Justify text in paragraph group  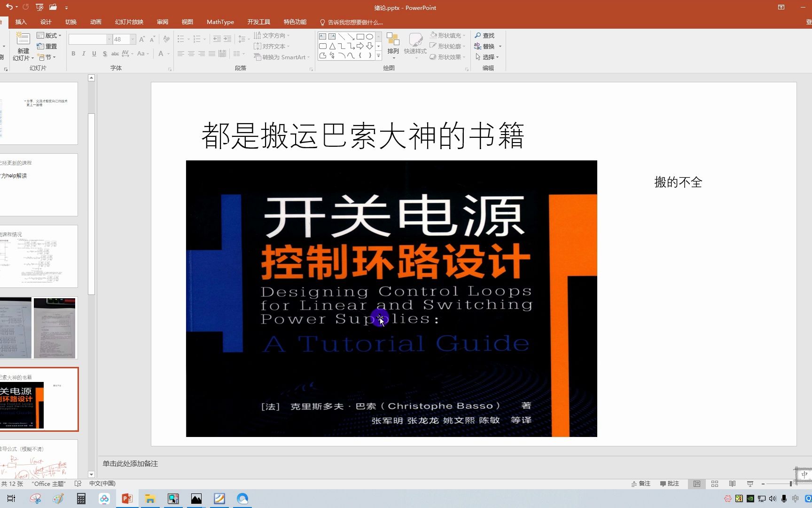(212, 54)
